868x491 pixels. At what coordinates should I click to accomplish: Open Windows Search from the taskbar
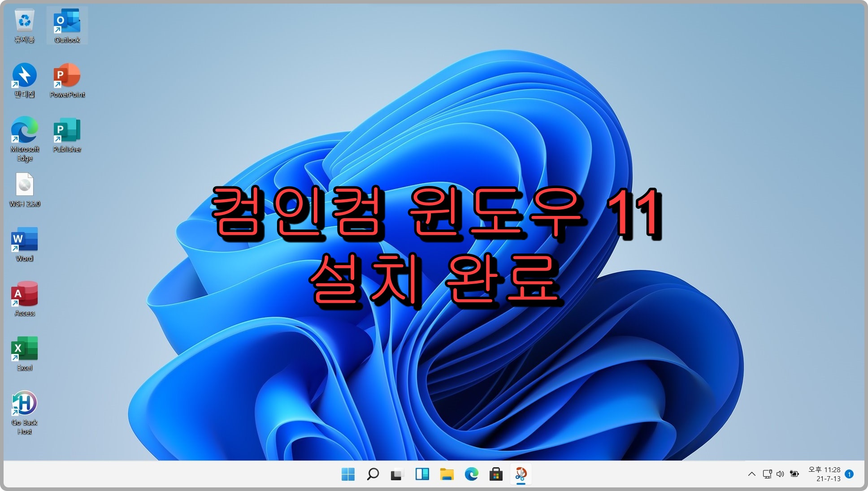(373, 474)
